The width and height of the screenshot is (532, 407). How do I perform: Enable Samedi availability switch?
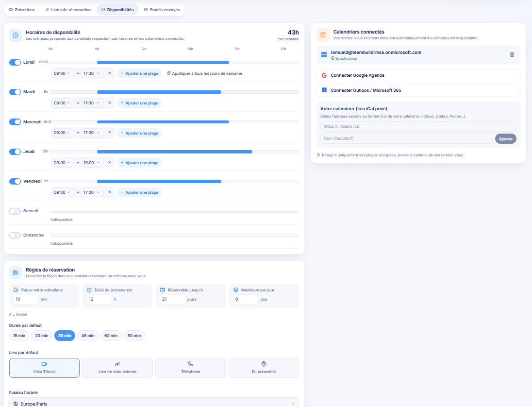(15, 211)
